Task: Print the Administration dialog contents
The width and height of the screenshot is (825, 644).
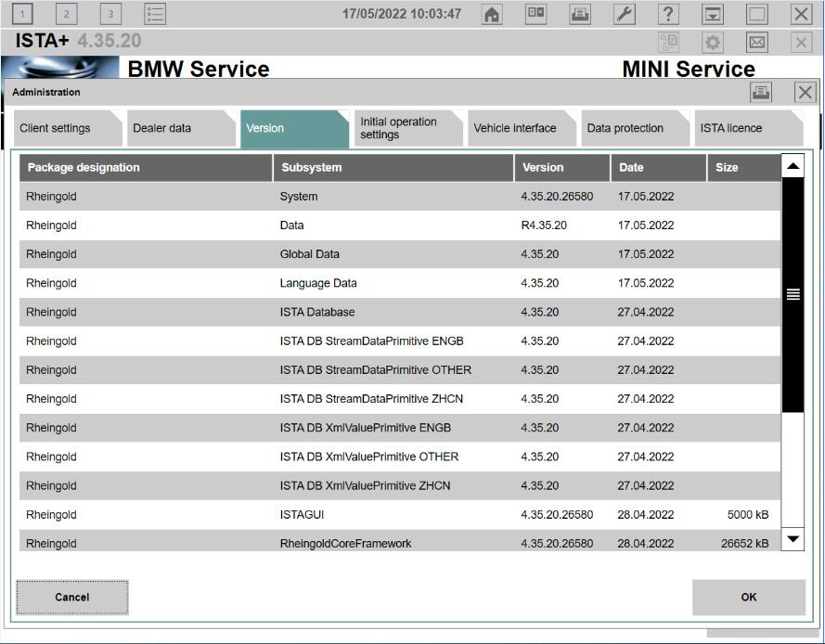Action: pos(761,93)
